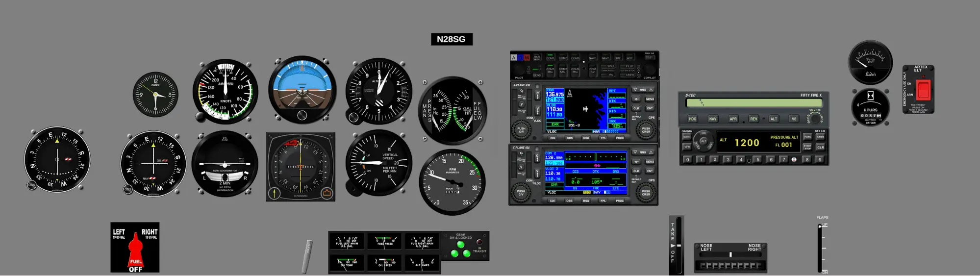Screen dimensions: 980x276
Task: Swap COM frequencies on the 136.975 GPS unit
Action: tap(537, 95)
